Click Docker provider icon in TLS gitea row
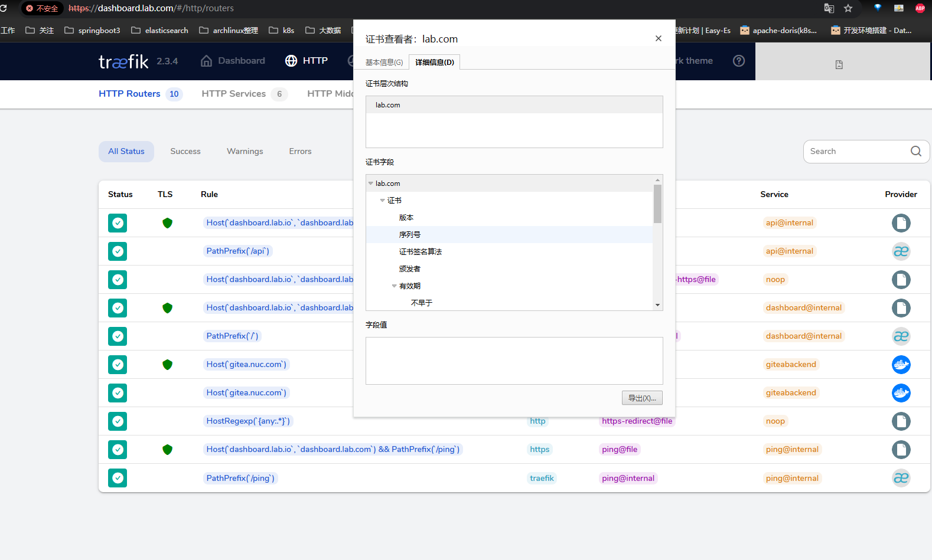Screen dimensions: 932x560 (x=901, y=365)
